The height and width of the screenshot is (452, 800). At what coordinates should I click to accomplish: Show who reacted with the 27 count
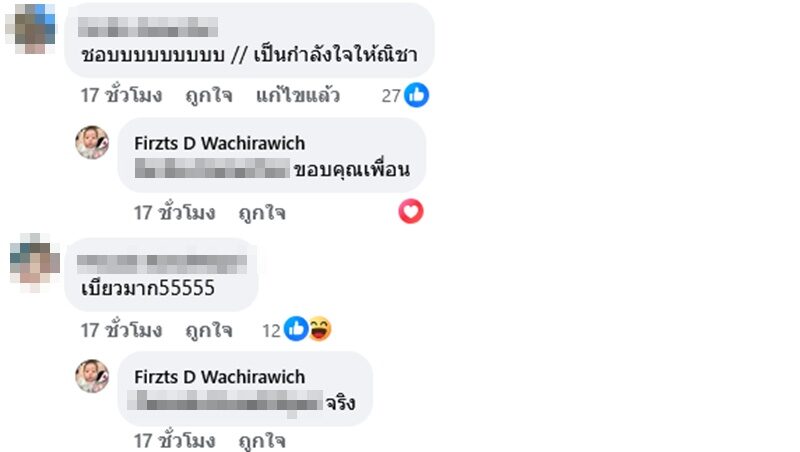coord(391,96)
